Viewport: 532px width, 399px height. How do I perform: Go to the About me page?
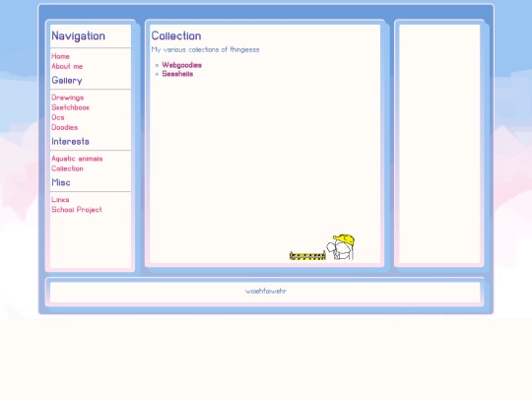[67, 66]
